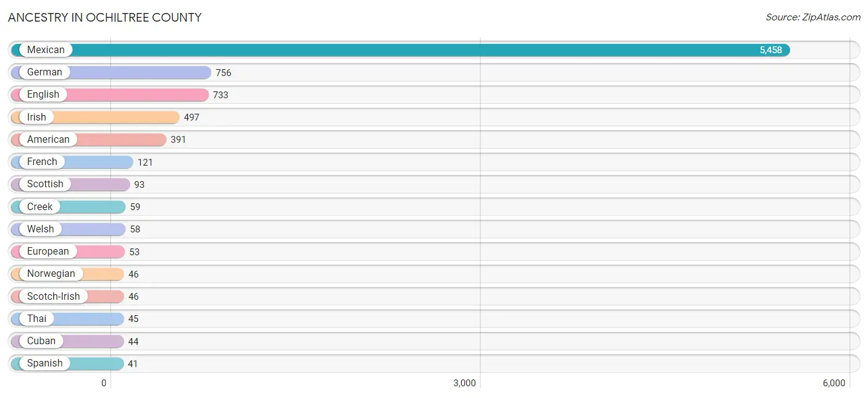This screenshot has width=868, height=398.
Task: Click the 6,000 x-axis tick label
Action: 833,383
